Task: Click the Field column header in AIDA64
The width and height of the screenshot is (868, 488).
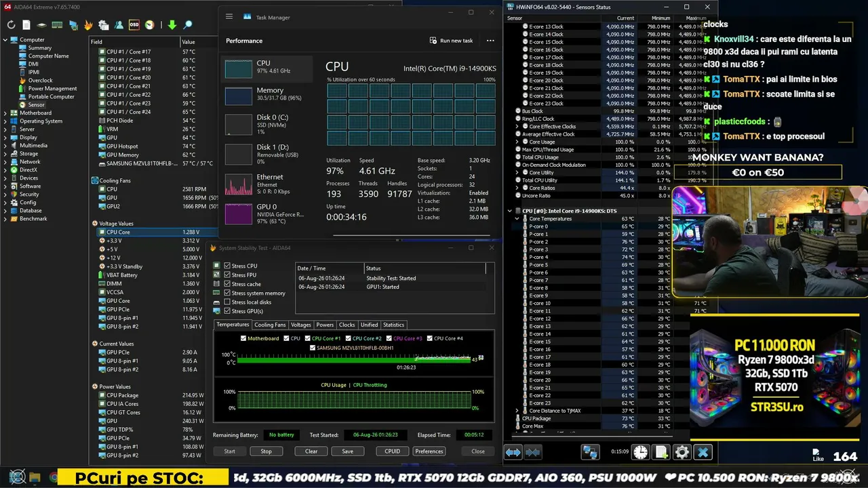Action: tap(134, 42)
